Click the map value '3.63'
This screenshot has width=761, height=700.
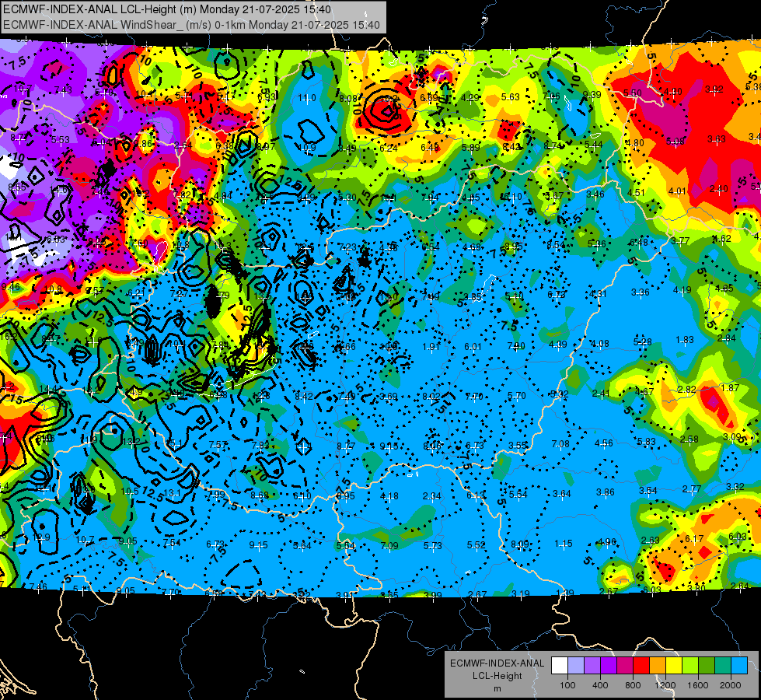717,139
